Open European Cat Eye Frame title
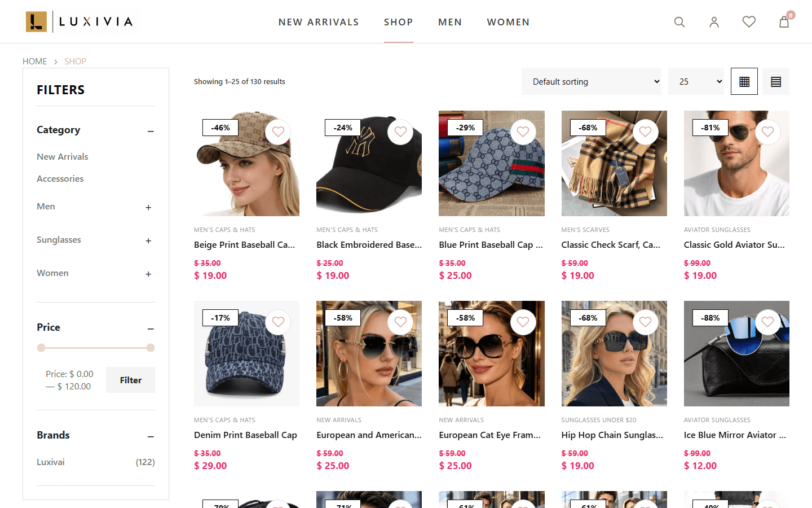 [x=489, y=435]
